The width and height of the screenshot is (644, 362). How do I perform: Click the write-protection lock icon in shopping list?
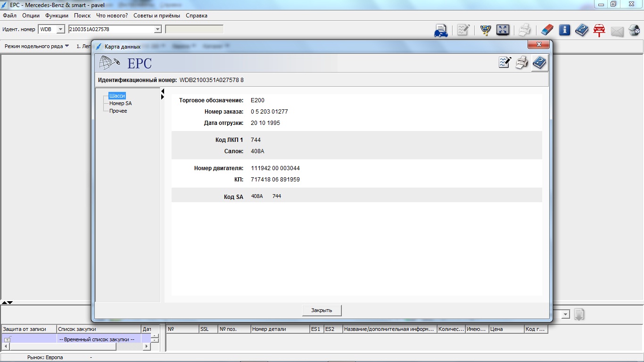tap(8, 339)
